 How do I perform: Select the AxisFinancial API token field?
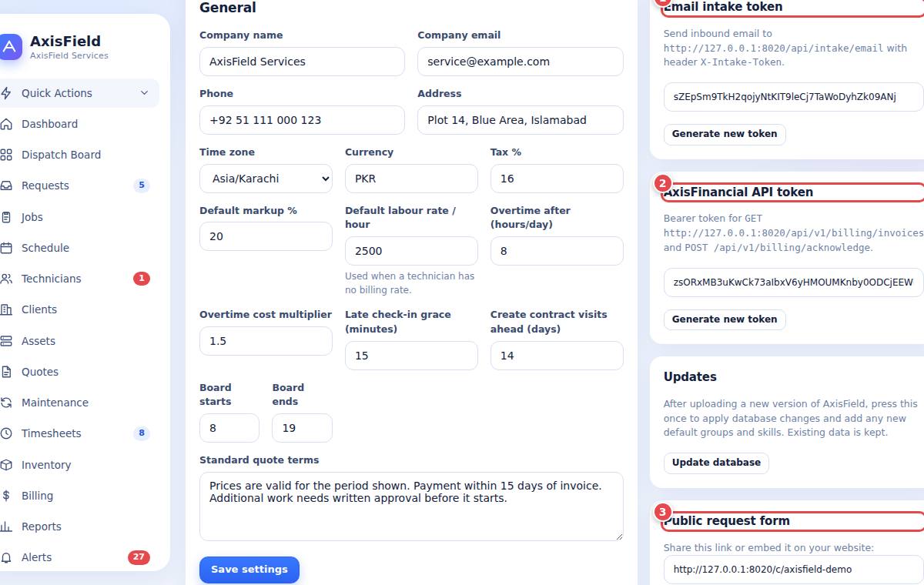click(794, 282)
